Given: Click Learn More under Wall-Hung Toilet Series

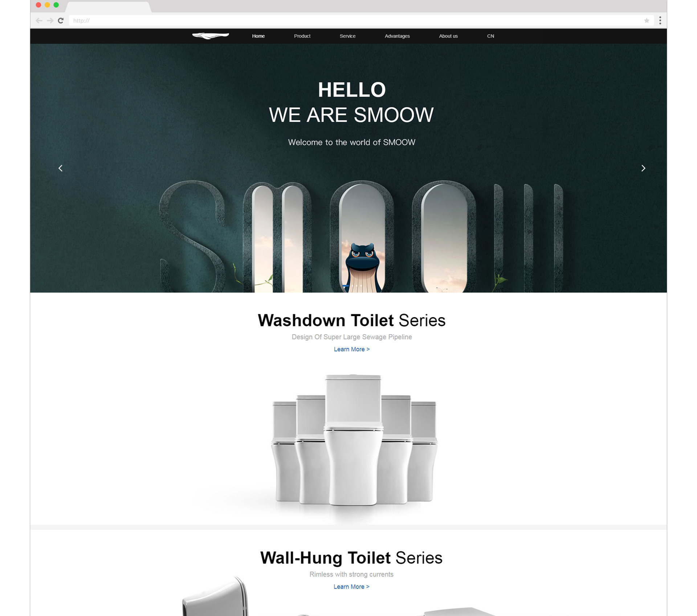Looking at the screenshot, I should [351, 587].
